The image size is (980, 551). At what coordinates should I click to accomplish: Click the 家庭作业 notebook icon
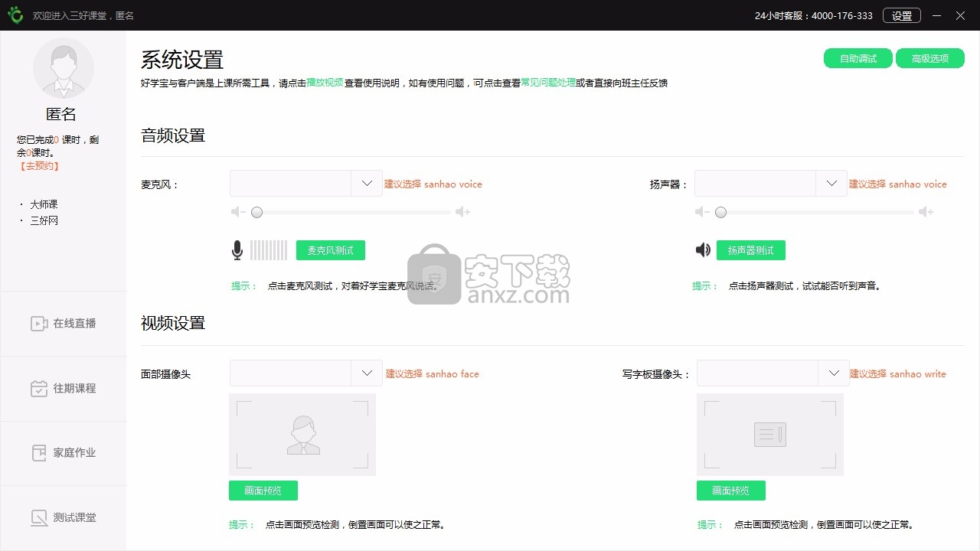pyautogui.click(x=39, y=452)
